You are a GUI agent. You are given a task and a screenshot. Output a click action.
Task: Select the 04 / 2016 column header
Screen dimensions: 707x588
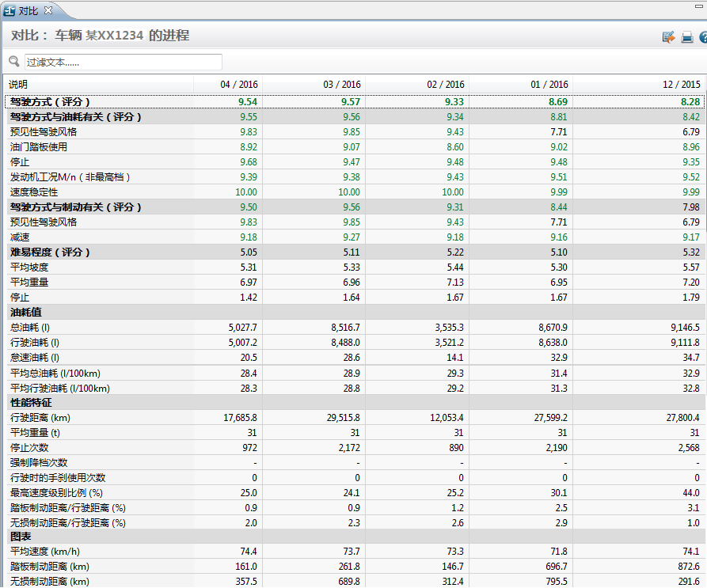pyautogui.click(x=238, y=84)
